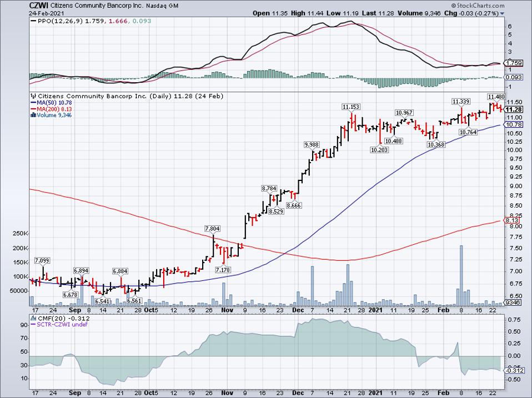
Task: Click the 6.541 price label
Action: pyautogui.click(x=103, y=301)
